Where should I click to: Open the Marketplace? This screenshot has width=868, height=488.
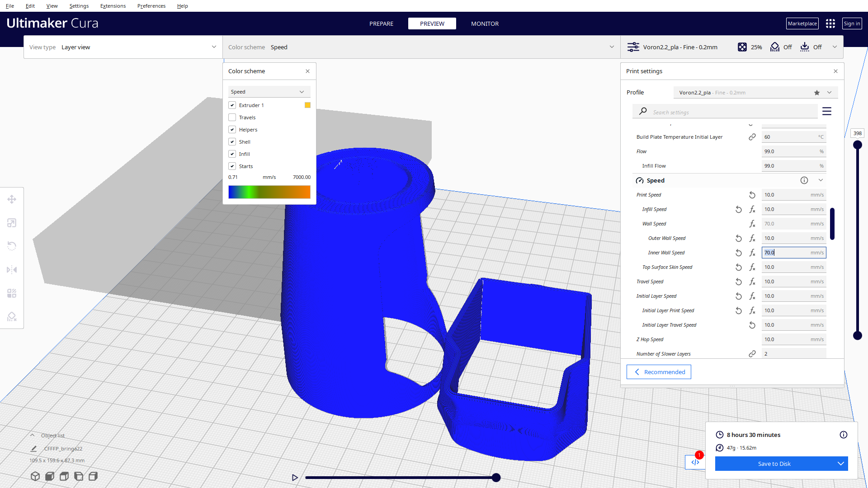(802, 23)
